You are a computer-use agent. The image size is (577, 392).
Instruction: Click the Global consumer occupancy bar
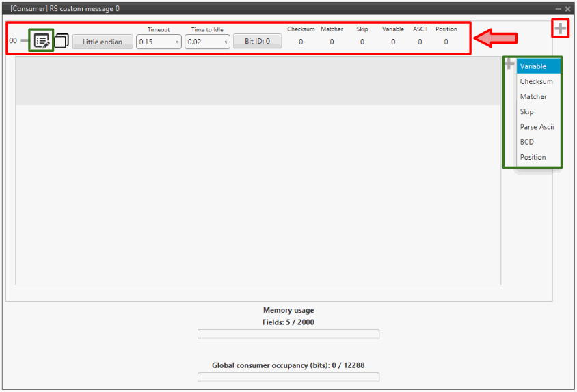288,377
